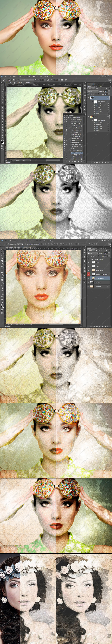Toggle visibility of Layer 0

click(88, 117)
